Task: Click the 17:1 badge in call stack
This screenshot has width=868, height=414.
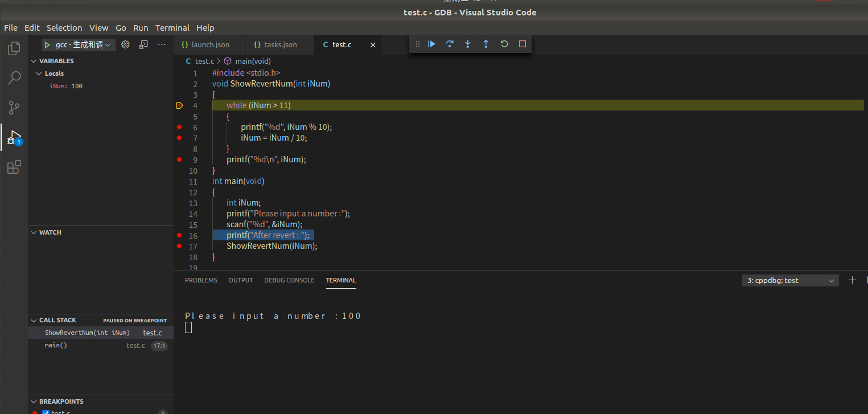Action: (x=159, y=346)
